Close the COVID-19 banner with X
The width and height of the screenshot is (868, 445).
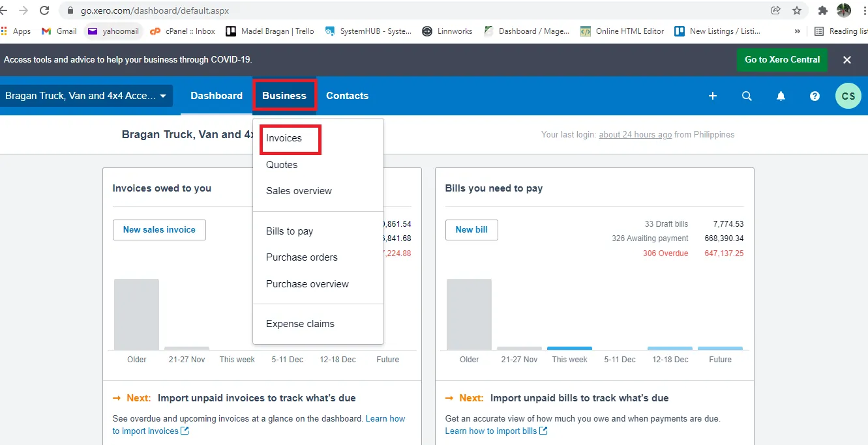[847, 60]
